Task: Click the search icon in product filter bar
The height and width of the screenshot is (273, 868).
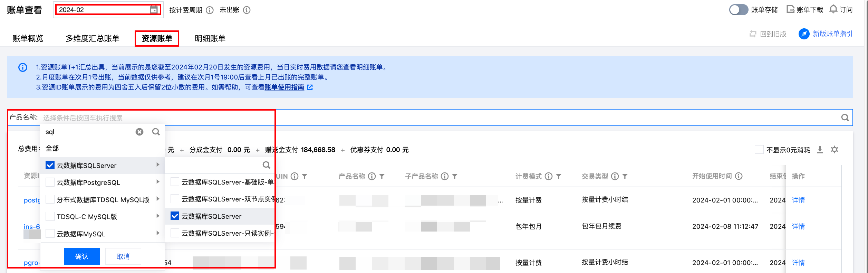Action: (x=845, y=118)
